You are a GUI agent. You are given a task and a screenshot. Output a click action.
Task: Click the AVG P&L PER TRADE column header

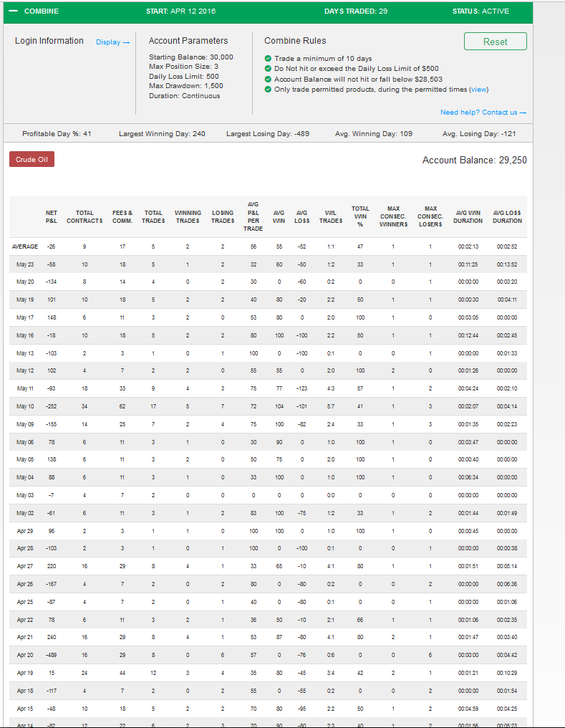(x=253, y=216)
